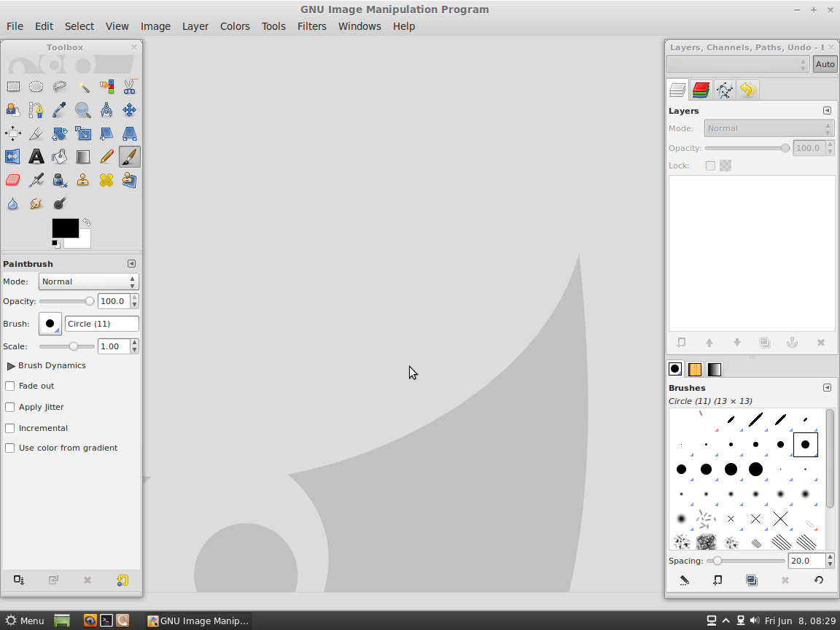This screenshot has width=840, height=630.
Task: Open the File menu
Action: [15, 26]
